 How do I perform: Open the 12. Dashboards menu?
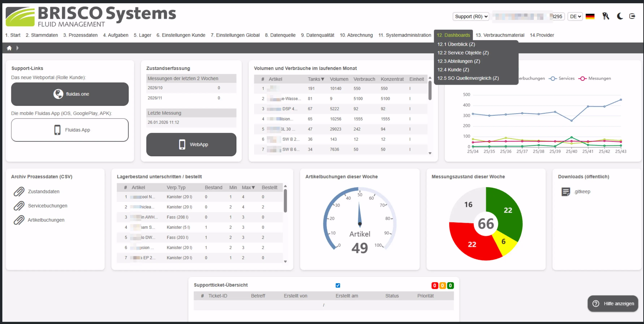pyautogui.click(x=453, y=35)
